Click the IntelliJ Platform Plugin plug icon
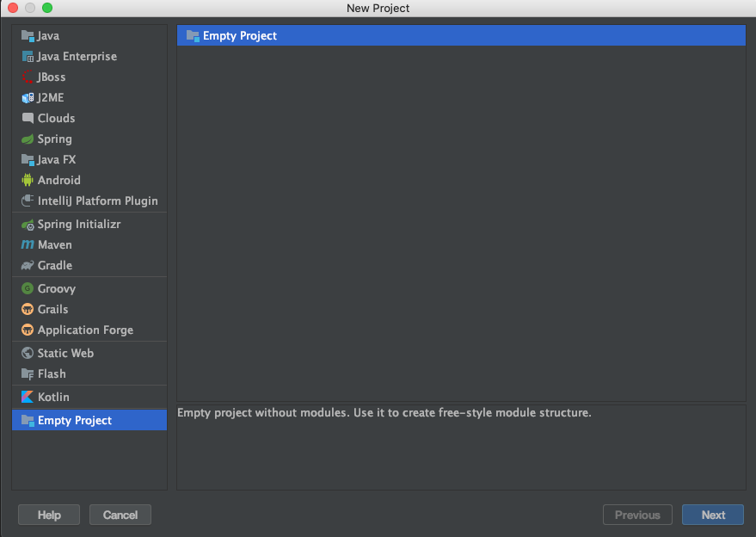The image size is (756, 537). tap(28, 201)
